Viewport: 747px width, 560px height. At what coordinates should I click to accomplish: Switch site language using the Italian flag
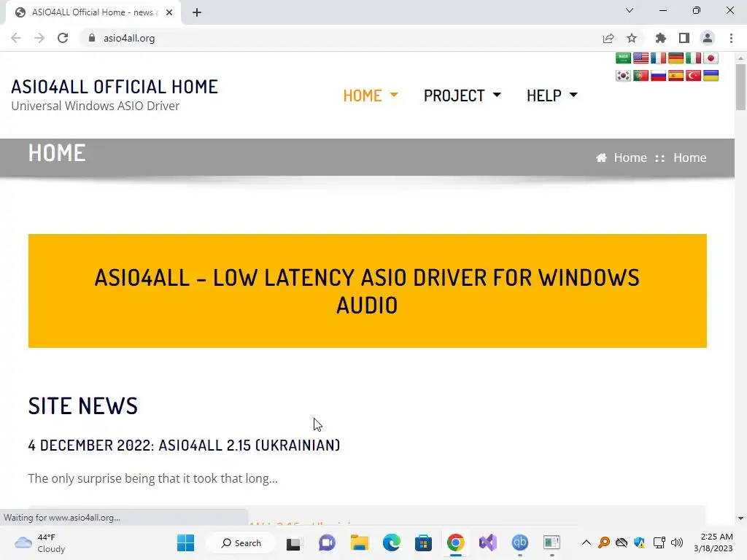pos(693,58)
